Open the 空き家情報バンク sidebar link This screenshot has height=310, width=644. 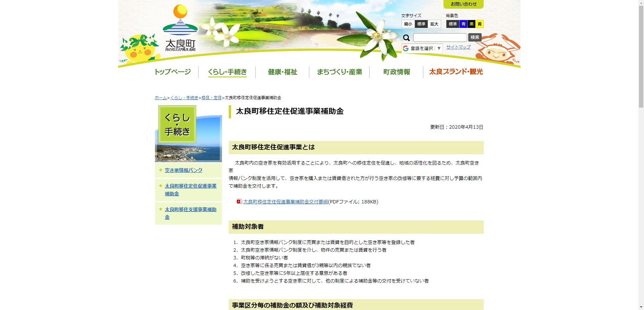click(183, 170)
